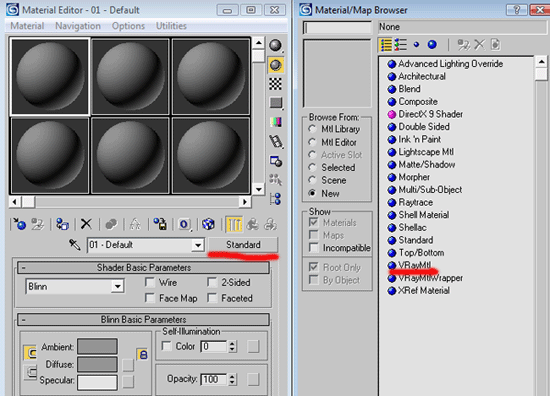Select the Mtl Library radio button
The height and width of the screenshot is (396, 550).
click(312, 129)
